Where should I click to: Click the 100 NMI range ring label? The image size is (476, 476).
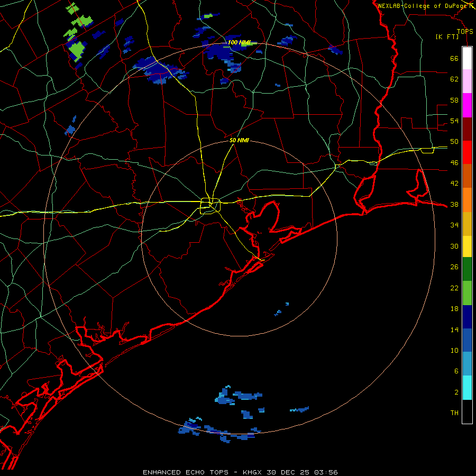tap(239, 42)
